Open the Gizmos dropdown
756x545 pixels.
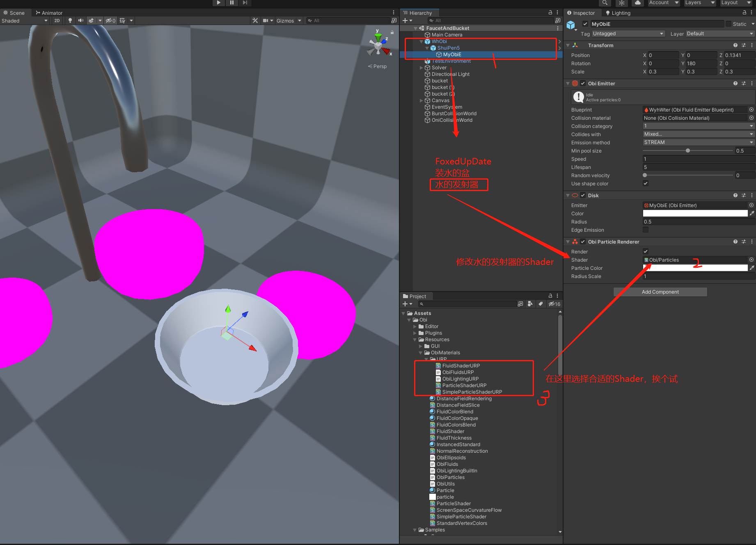(289, 21)
